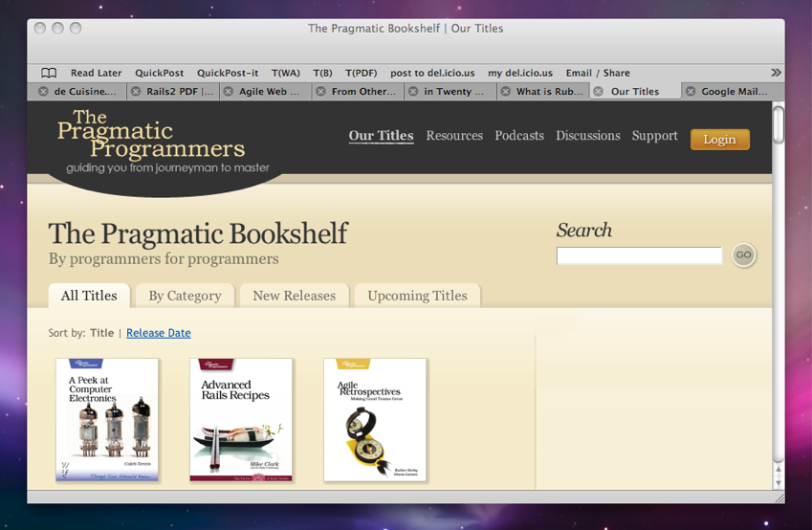Click the Pragmatic Programmers logo
The width and height of the screenshot is (812, 530).
[x=150, y=140]
